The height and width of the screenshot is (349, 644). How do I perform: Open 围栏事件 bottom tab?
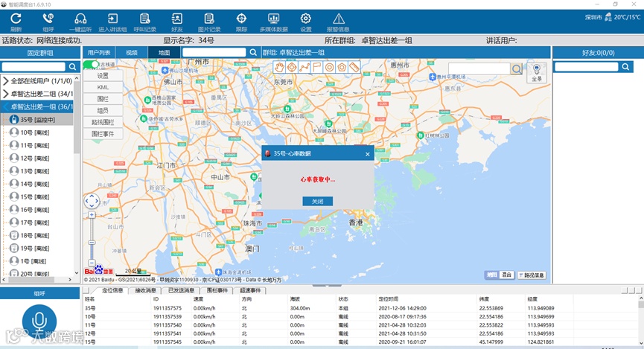click(x=217, y=290)
